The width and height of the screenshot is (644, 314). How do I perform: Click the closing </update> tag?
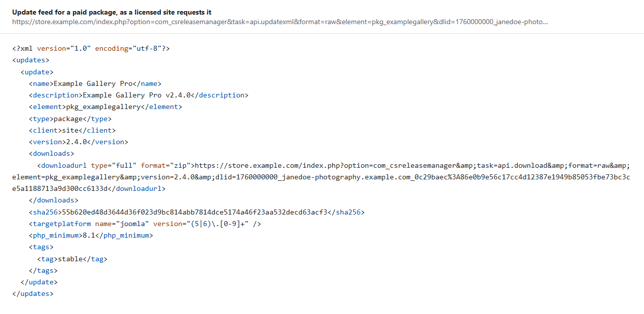[x=39, y=282]
